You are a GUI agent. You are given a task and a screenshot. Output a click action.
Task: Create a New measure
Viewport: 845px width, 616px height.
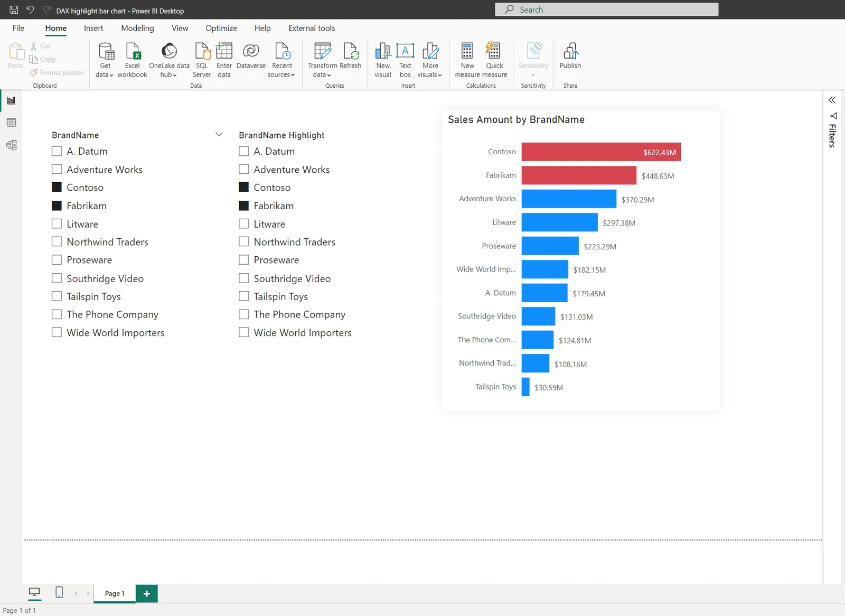(x=467, y=60)
